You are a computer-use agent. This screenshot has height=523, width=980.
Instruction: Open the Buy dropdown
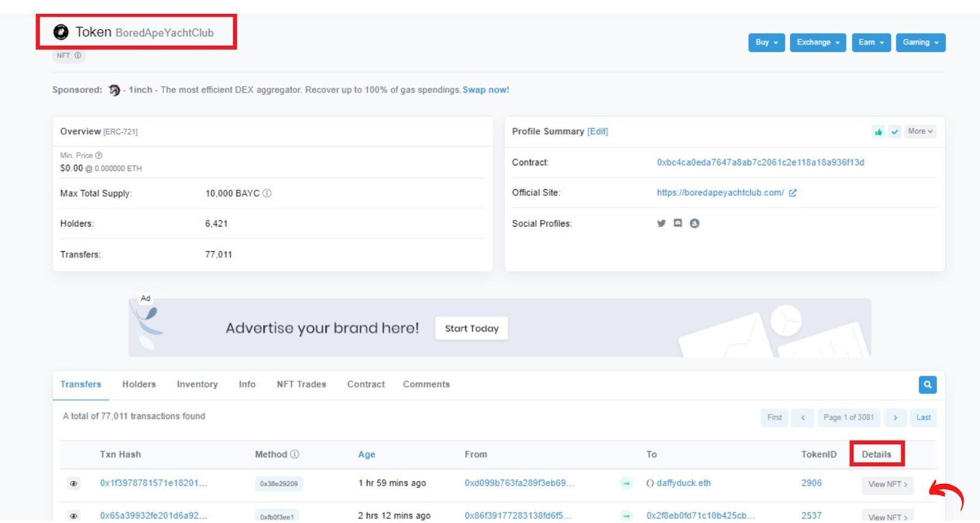click(x=766, y=42)
